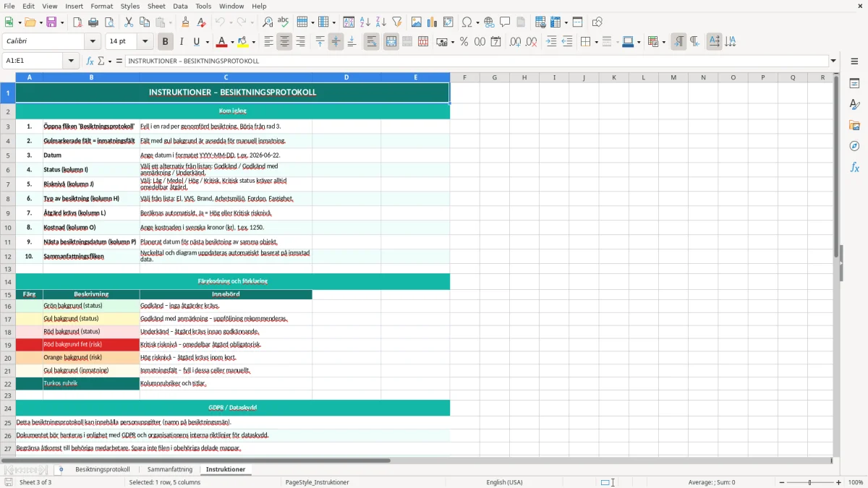Toggle Underline formatting

(197, 42)
